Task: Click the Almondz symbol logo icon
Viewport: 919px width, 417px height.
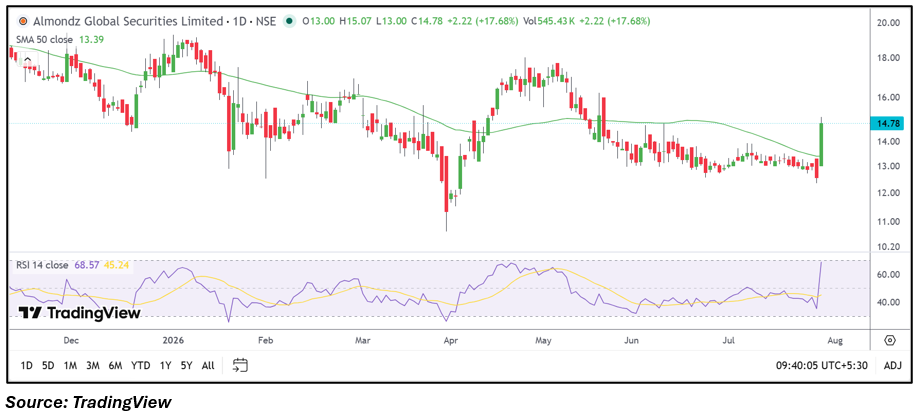Action: (x=23, y=21)
